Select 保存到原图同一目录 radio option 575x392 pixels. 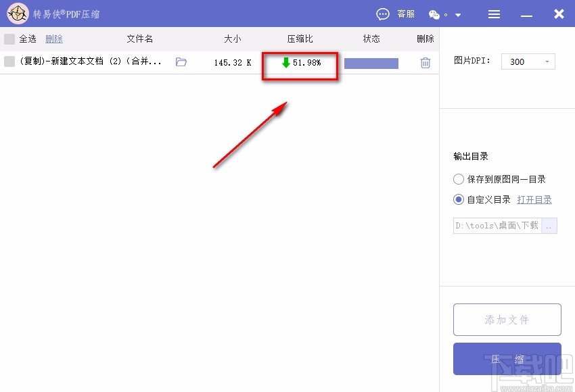458,179
